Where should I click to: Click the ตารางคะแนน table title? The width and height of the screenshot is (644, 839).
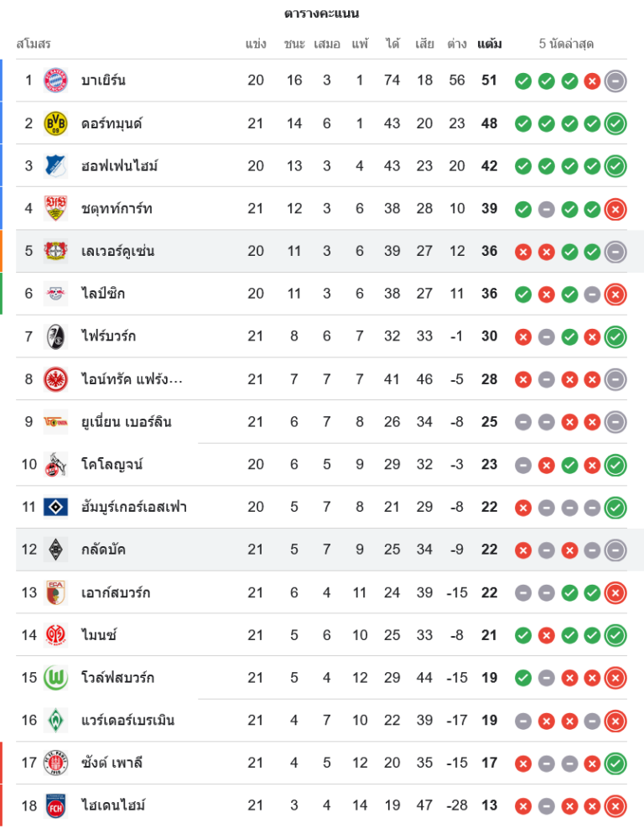point(322,13)
